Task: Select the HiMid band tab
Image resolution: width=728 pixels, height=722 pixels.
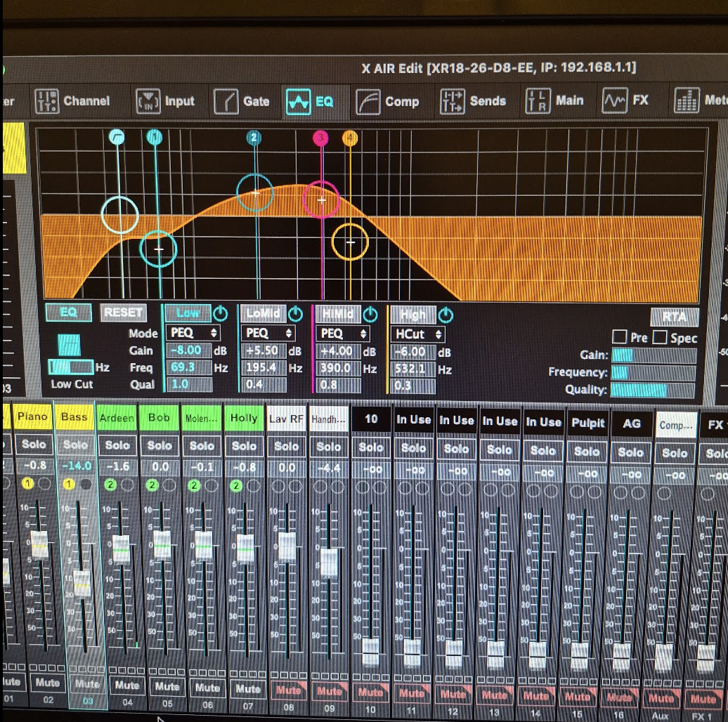Action: click(x=337, y=314)
